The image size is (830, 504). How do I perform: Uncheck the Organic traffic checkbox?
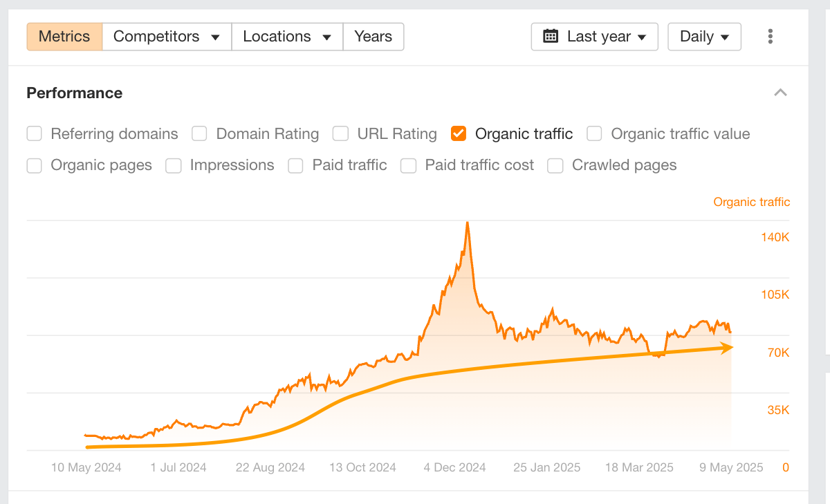[458, 133]
